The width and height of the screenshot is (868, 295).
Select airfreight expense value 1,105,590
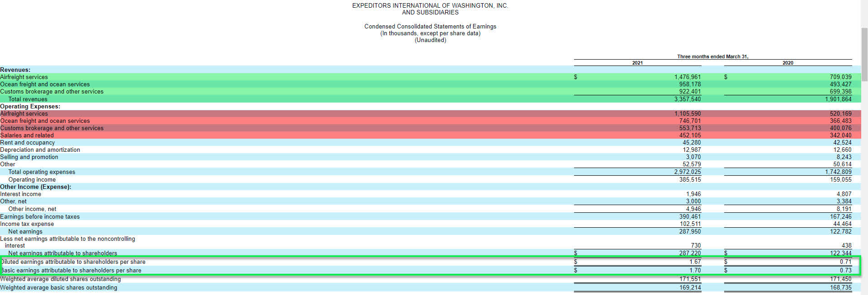(x=688, y=114)
